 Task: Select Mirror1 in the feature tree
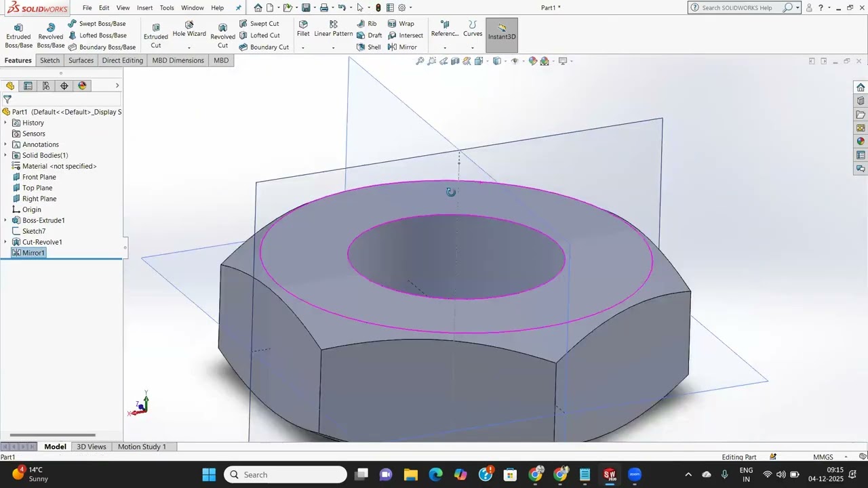[28, 253]
